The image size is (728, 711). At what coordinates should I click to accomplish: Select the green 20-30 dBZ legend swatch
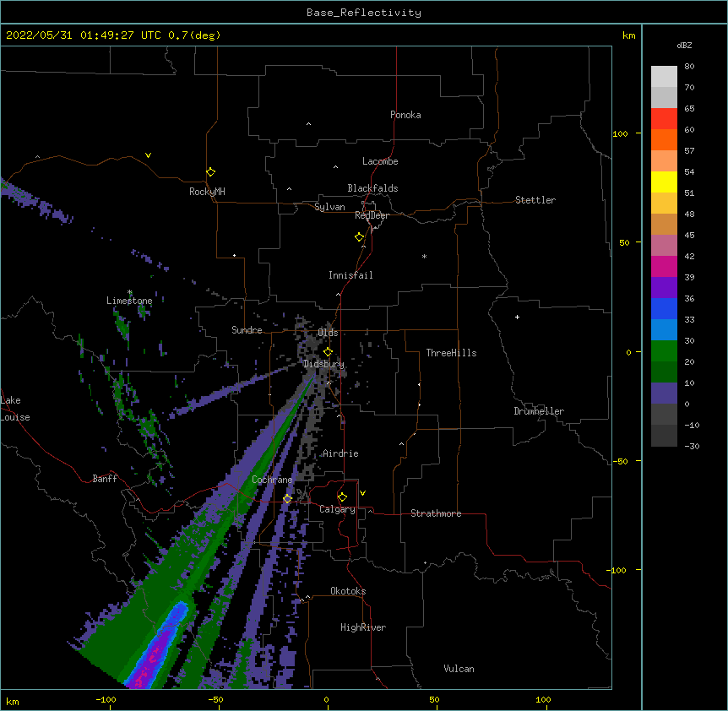point(664,351)
